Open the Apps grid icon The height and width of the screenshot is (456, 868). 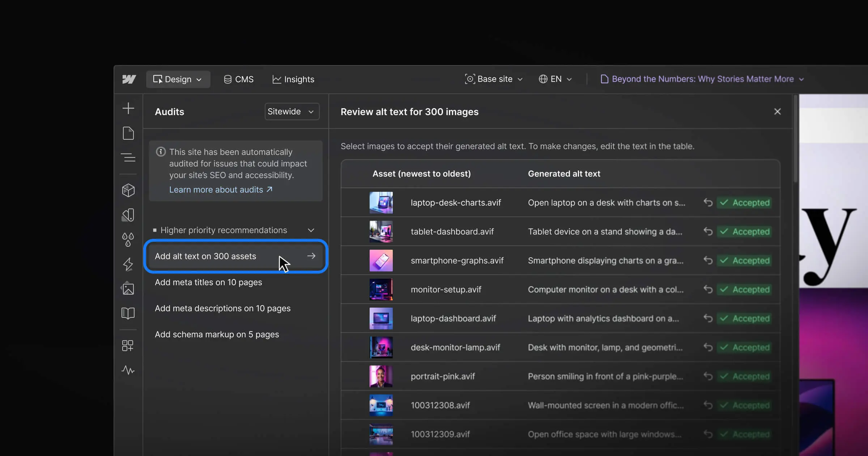coord(128,346)
